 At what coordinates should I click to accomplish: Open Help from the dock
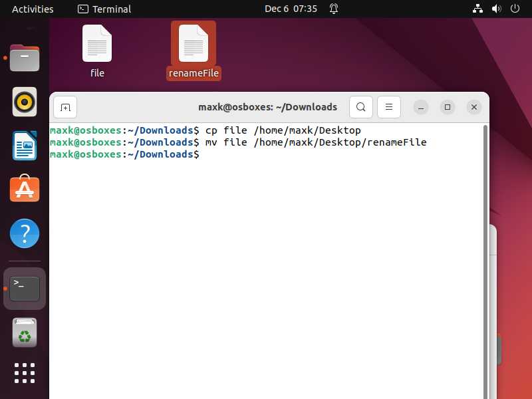click(x=25, y=233)
